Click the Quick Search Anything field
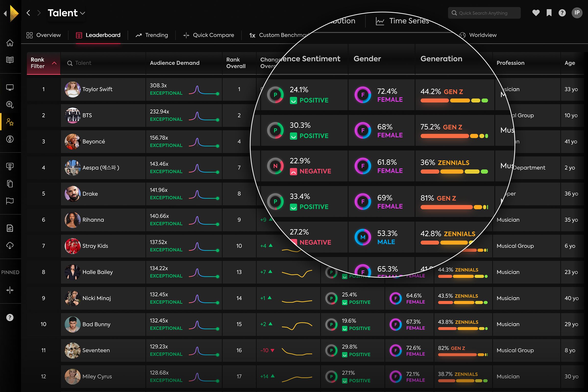The width and height of the screenshot is (588, 392). pos(484,13)
